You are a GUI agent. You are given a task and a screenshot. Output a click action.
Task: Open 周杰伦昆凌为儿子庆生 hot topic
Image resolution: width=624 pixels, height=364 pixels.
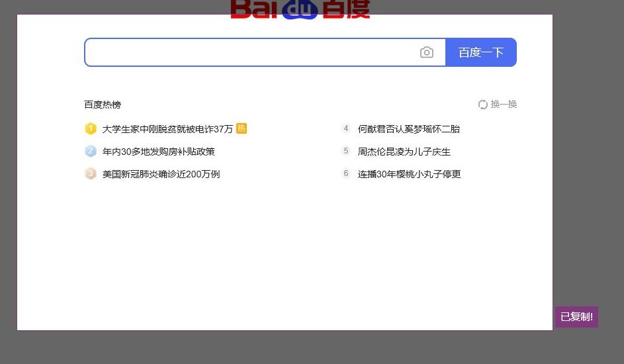coord(404,152)
